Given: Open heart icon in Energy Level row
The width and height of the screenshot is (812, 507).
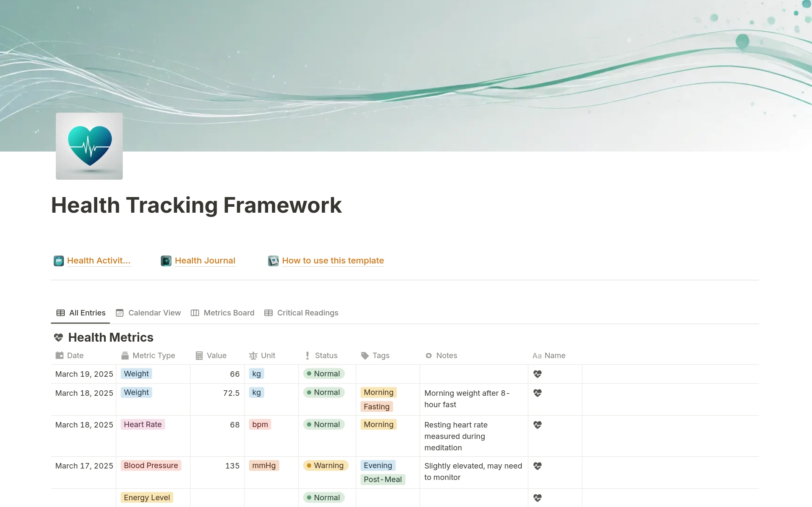Looking at the screenshot, I should click(538, 498).
